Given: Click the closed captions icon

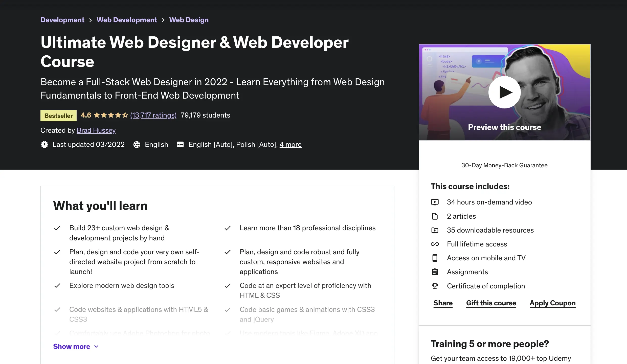Looking at the screenshot, I should 180,145.
